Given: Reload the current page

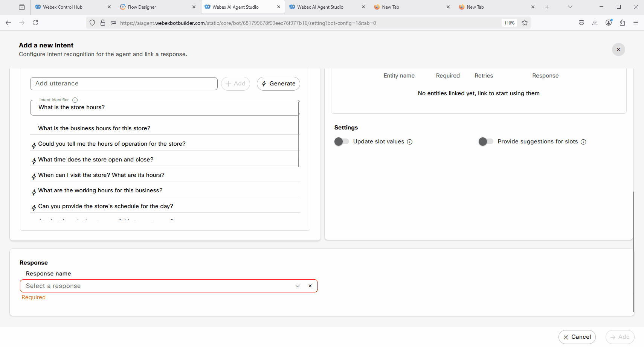Looking at the screenshot, I should 35,23.
